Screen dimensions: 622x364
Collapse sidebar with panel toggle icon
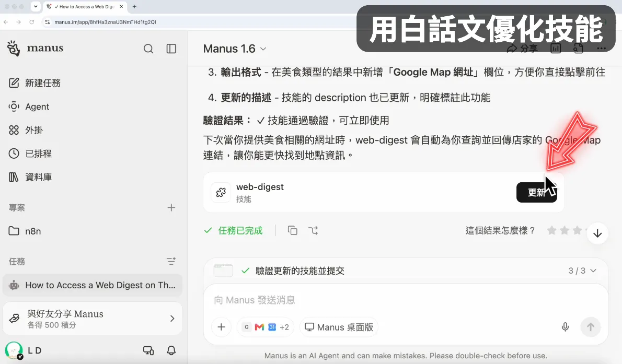coord(171,49)
